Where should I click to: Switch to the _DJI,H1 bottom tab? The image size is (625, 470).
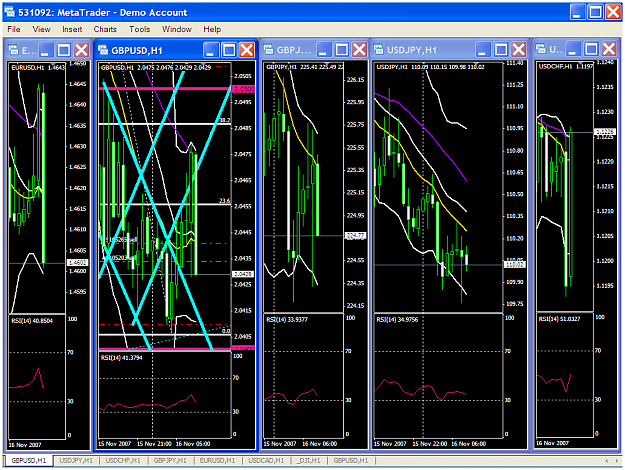(x=309, y=460)
